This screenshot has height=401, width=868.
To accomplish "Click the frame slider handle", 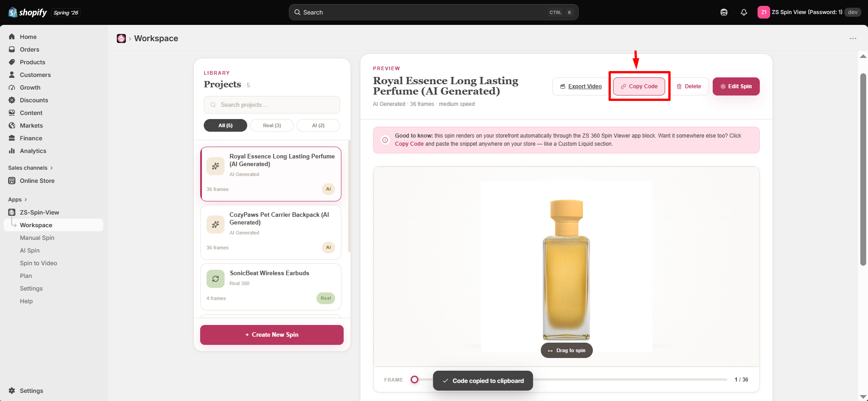I will point(414,380).
